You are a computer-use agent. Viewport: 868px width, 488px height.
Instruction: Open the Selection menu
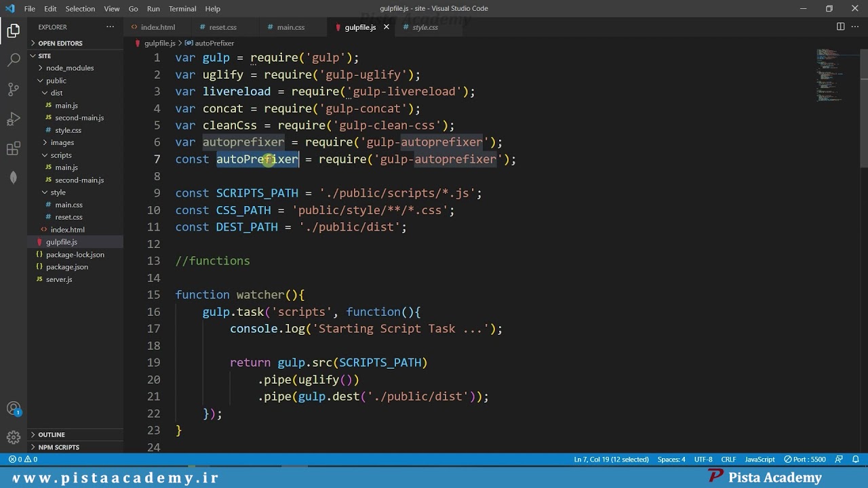pos(80,9)
